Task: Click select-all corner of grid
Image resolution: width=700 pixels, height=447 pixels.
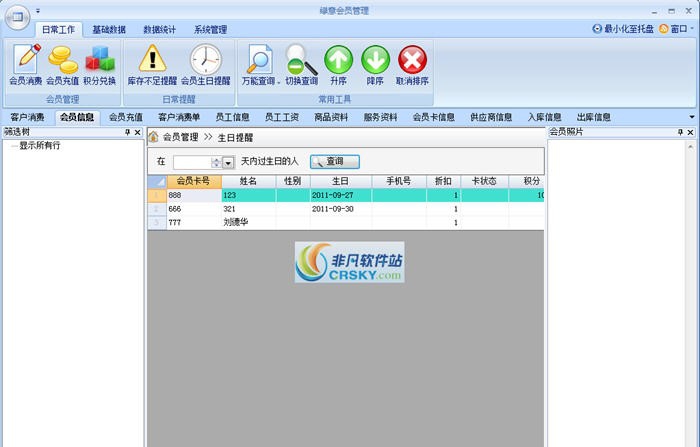Action: tap(157, 181)
